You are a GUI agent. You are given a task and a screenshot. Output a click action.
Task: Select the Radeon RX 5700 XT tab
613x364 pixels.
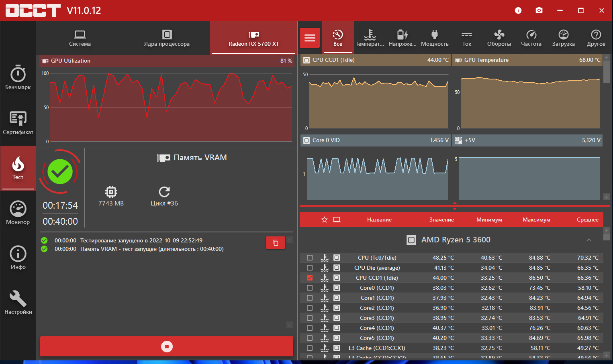(254, 38)
